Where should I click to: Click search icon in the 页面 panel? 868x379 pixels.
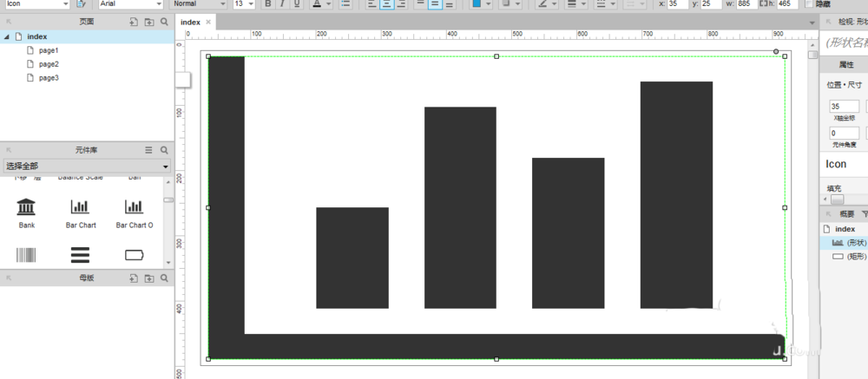coord(164,21)
